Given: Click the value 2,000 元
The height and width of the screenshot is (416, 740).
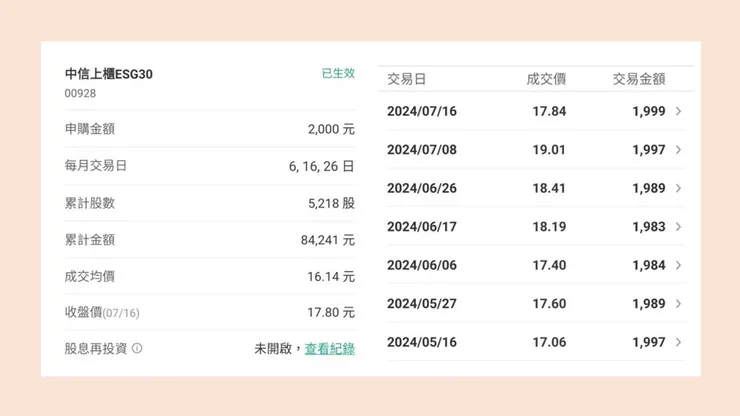Looking at the screenshot, I should point(331,129).
